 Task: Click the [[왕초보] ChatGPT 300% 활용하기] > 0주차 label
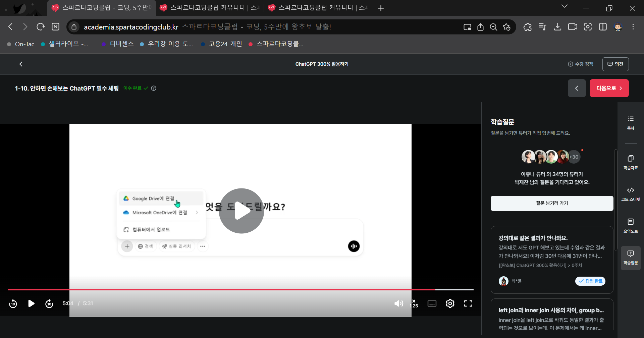click(x=540, y=265)
